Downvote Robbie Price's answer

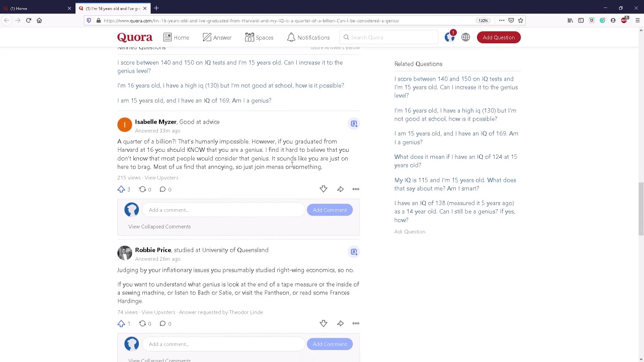click(324, 323)
